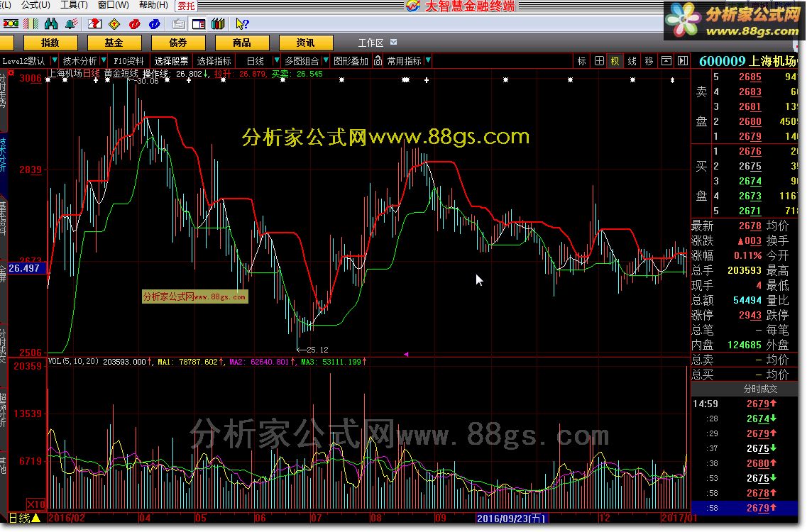The width and height of the screenshot is (807, 532).
Task: Click the red gear icon at chart corner
Action: [11, 72]
